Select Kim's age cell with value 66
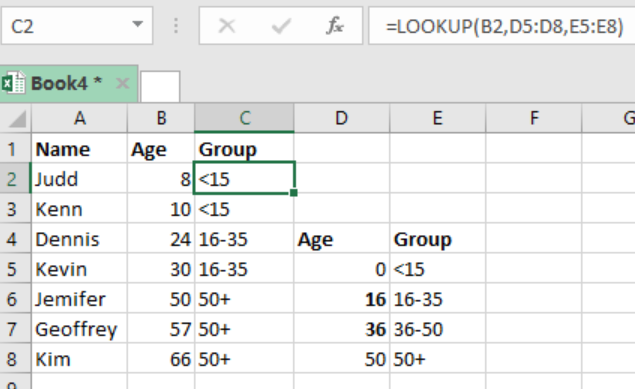Image resolution: width=635 pixels, height=389 pixels. pos(161,359)
